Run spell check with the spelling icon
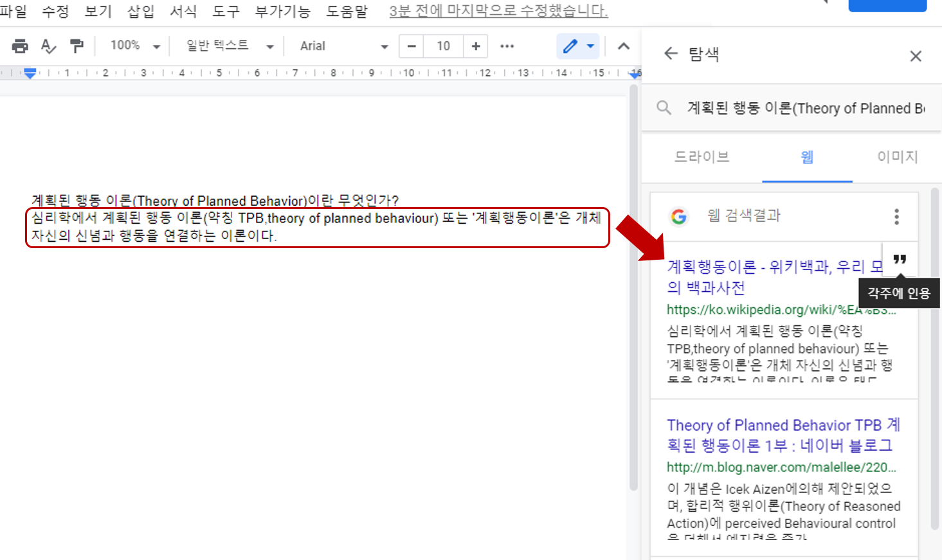Screen dimensions: 942x560 coord(48,46)
